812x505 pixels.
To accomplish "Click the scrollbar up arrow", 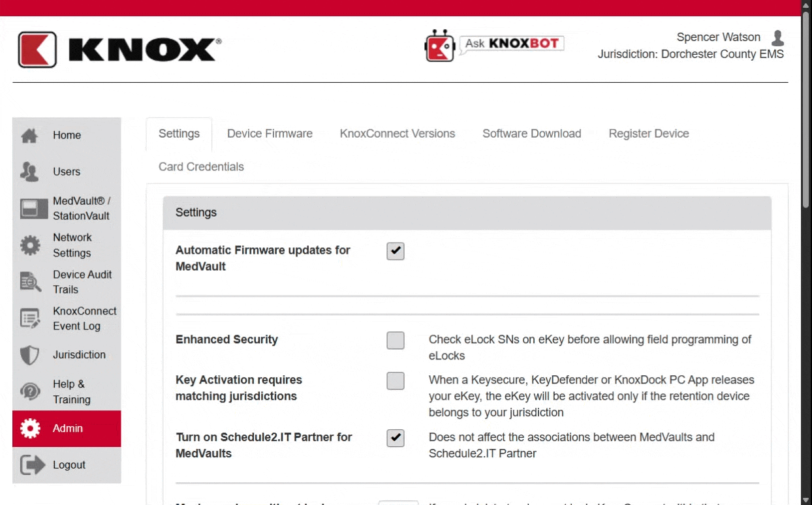I will click(x=806, y=5).
